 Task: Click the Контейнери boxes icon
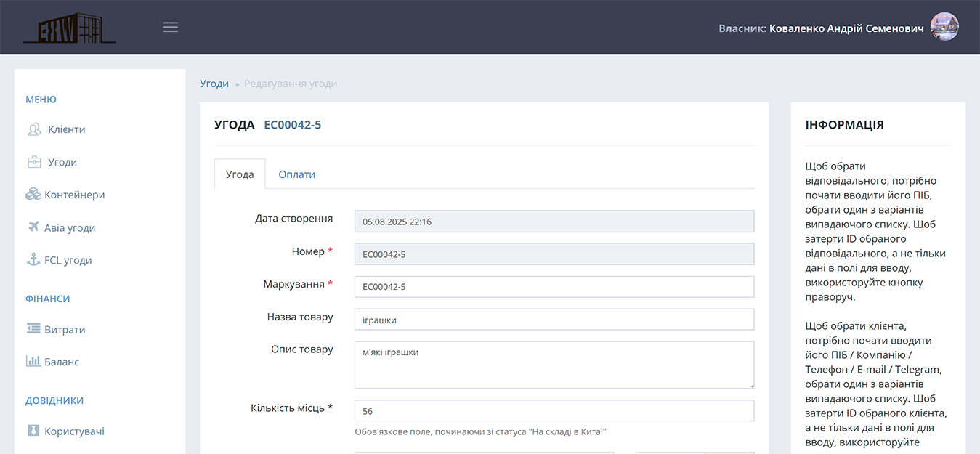pyautogui.click(x=33, y=195)
